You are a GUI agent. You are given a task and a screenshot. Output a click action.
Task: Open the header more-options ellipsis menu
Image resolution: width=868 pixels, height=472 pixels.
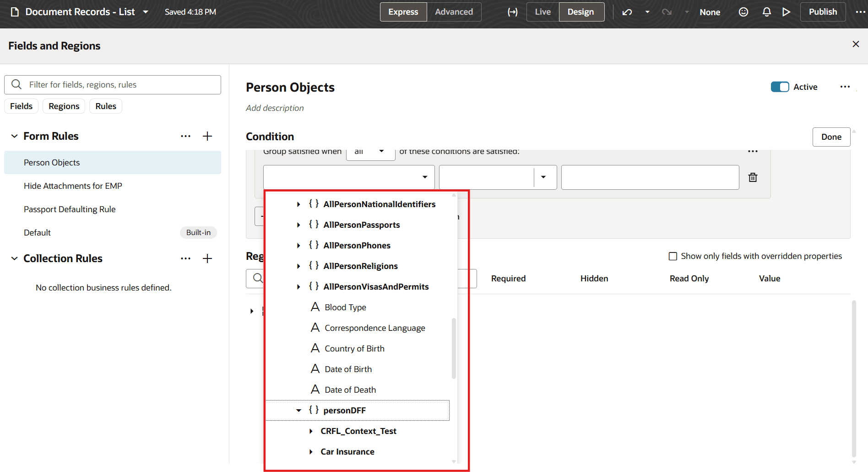[x=860, y=12]
